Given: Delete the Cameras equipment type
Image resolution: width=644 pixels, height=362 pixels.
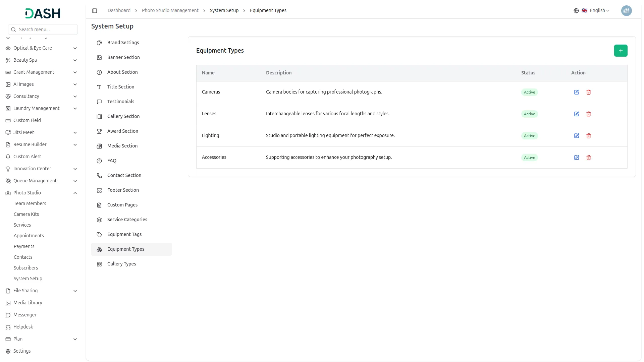Looking at the screenshot, I should click(589, 92).
